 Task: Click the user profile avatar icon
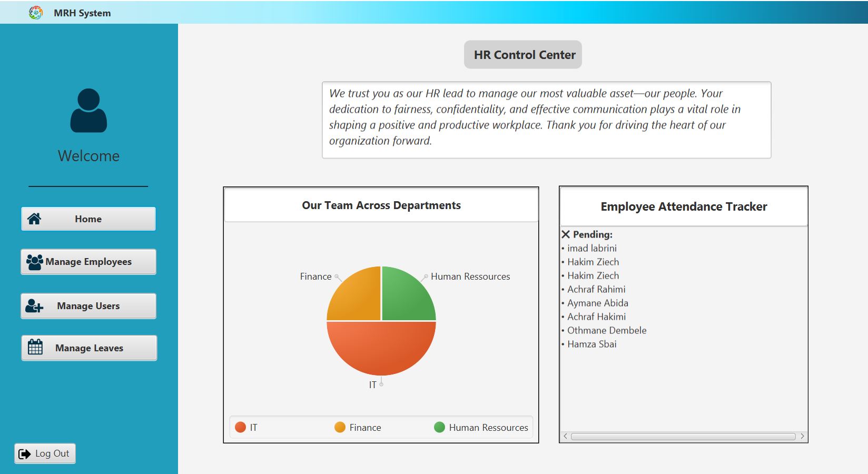coord(88,111)
